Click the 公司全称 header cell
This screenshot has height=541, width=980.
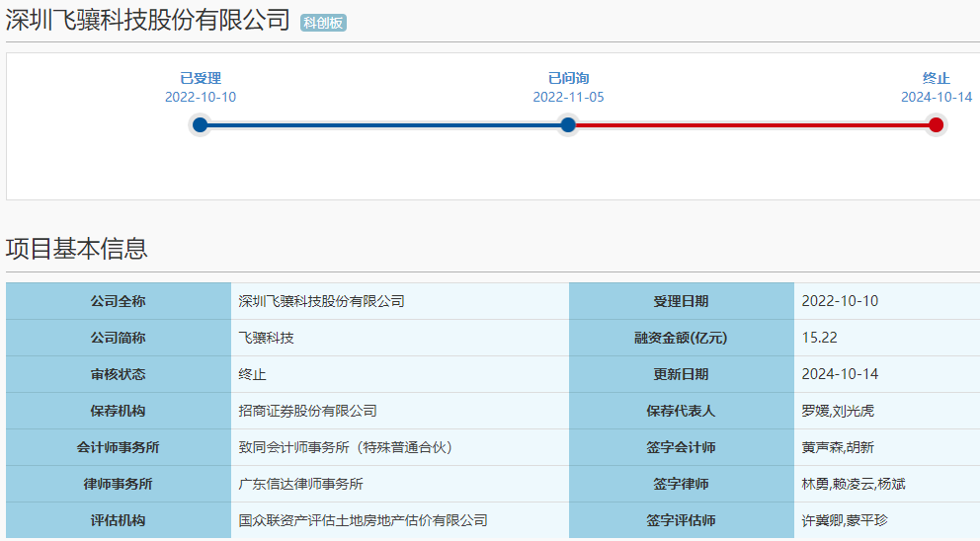(119, 301)
